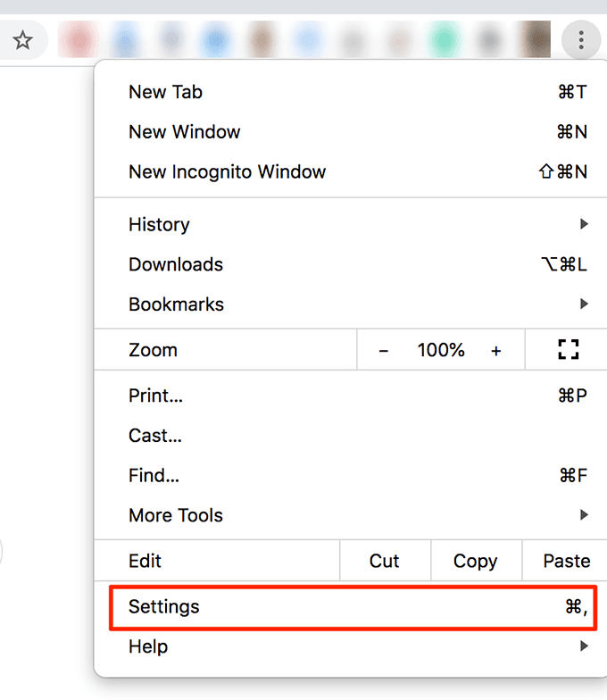This screenshot has width=607, height=700.
Task: Click the Cut button in Edit row
Action: click(x=385, y=561)
